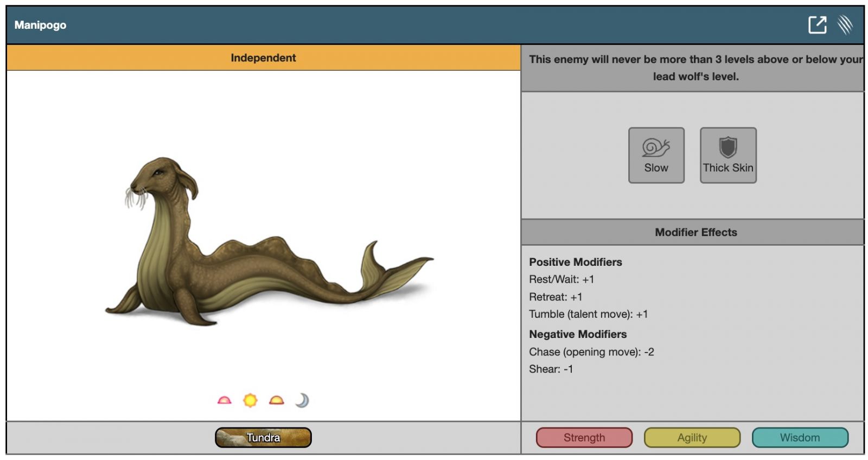
Task: Select the Negative Modifiers heading
Action: click(578, 334)
